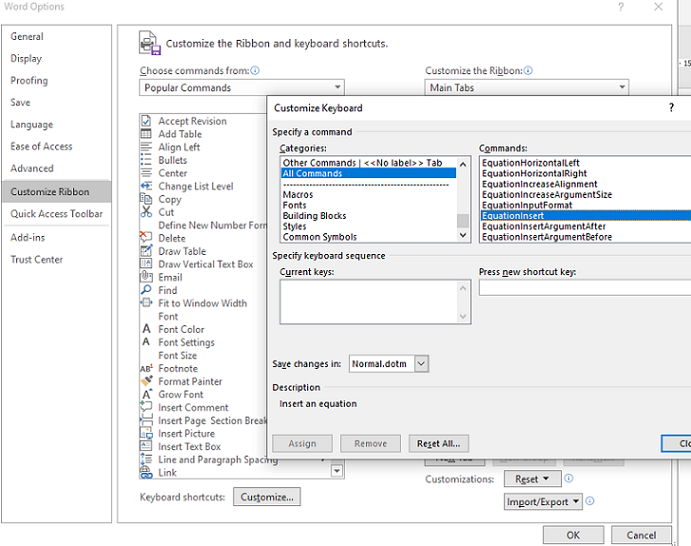Click in the Press new shortcut key field
Screen dimensions: 691x546
tap(585, 288)
